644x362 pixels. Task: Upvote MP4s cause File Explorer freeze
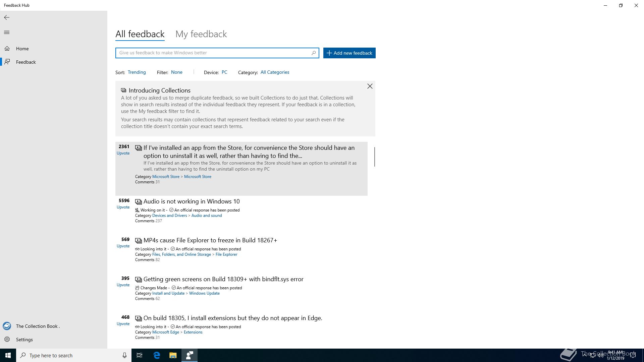pyautogui.click(x=123, y=246)
